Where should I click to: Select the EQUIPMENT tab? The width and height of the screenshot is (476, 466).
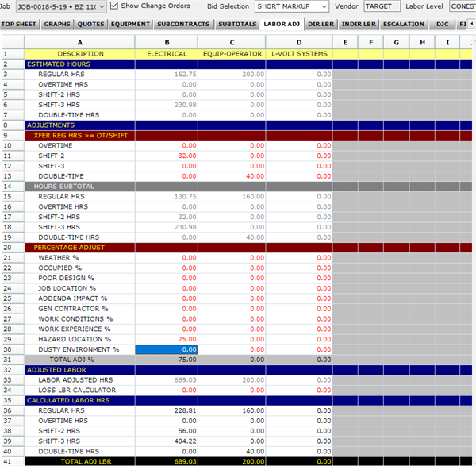coord(130,24)
